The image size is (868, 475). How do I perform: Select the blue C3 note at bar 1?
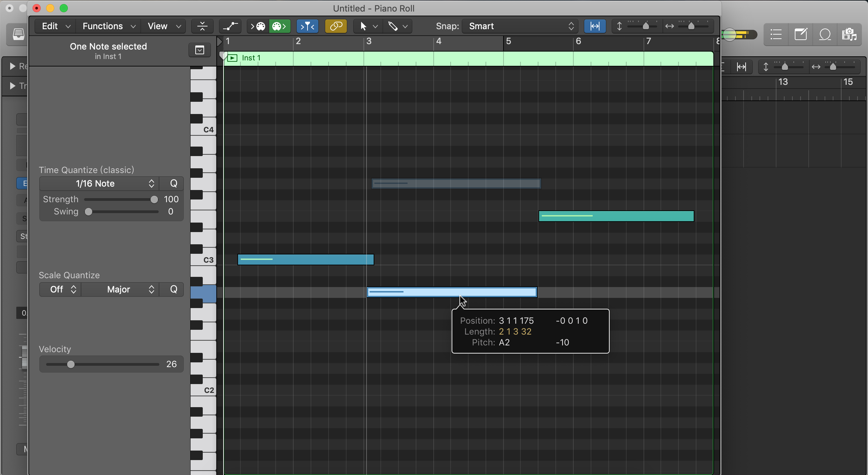point(305,260)
